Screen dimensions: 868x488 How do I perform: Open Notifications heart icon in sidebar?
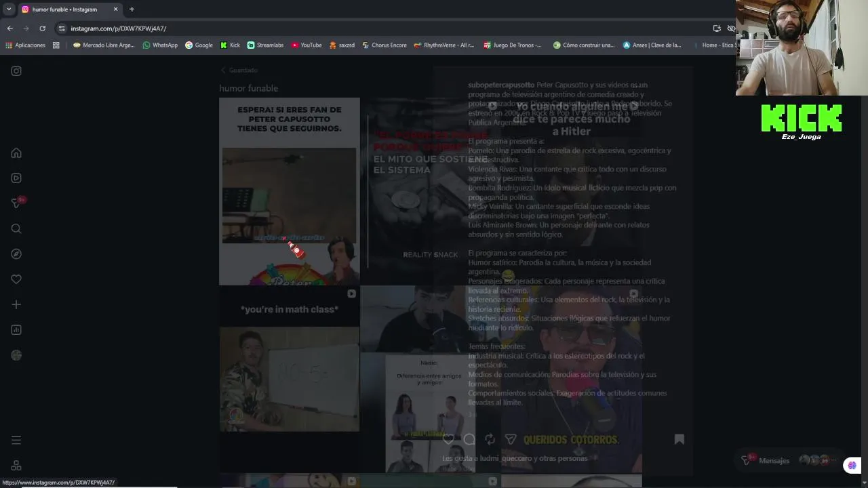tap(16, 279)
